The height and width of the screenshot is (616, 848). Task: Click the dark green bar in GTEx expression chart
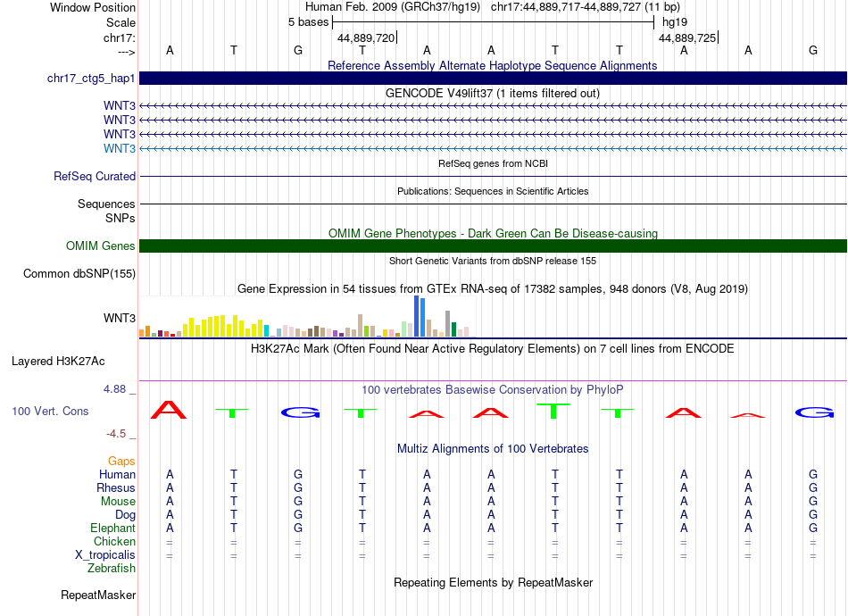[453, 330]
